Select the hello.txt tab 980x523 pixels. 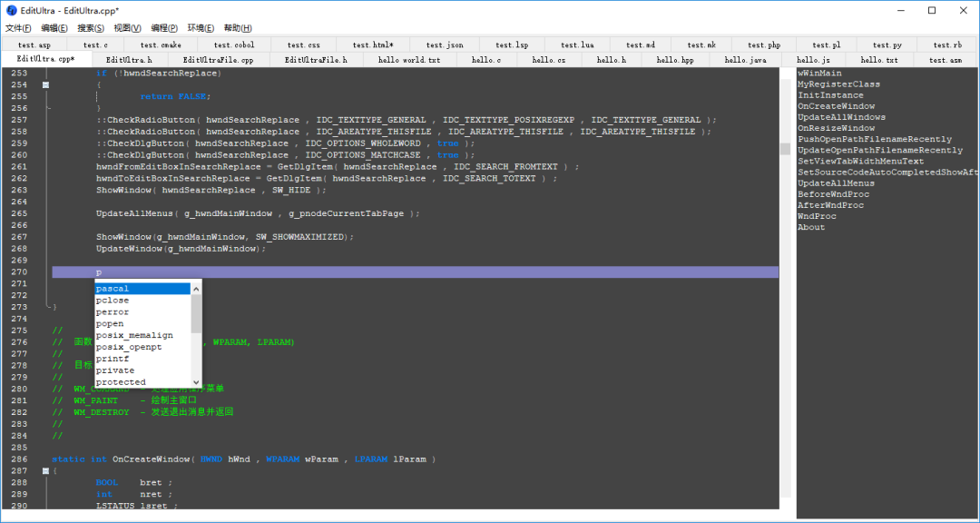(x=879, y=60)
